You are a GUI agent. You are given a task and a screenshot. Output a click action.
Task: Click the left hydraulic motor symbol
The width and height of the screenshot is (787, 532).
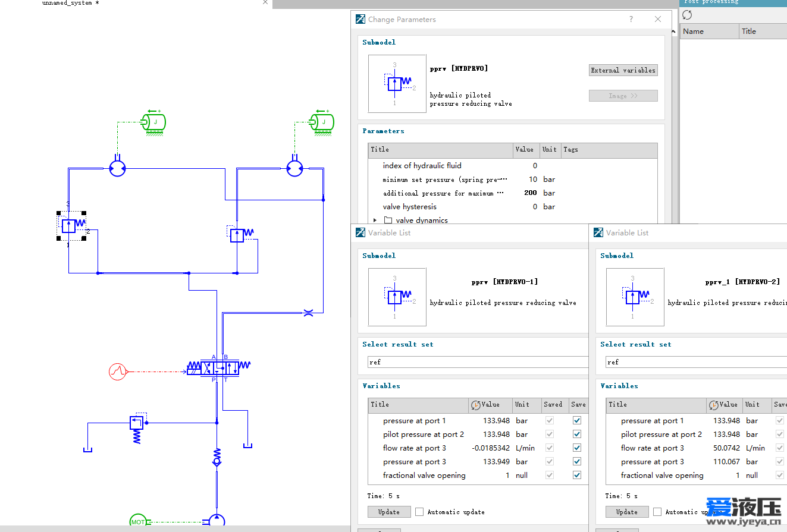coord(118,169)
